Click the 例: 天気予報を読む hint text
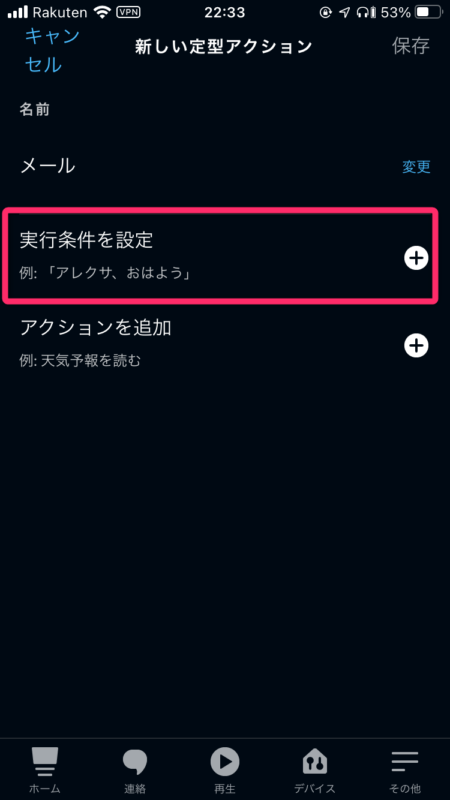The height and width of the screenshot is (800, 450). point(80,361)
